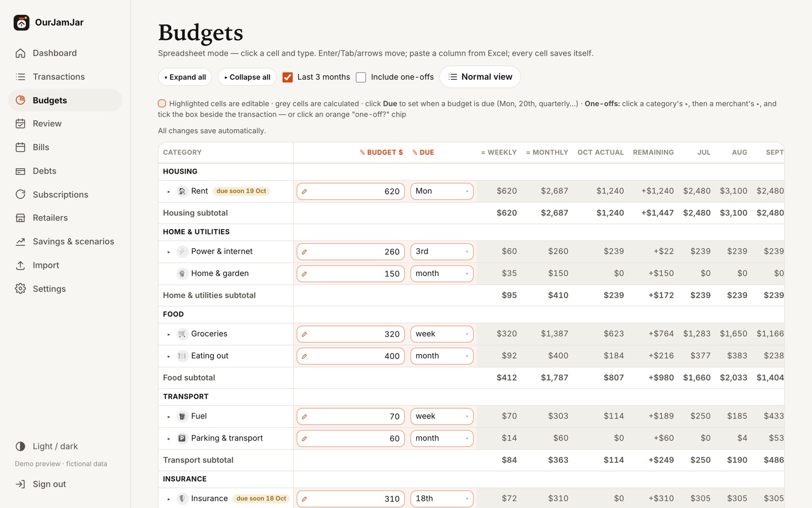Click the BUDGET $ column header
Viewport: 812px width, 508px height.
[x=382, y=152]
